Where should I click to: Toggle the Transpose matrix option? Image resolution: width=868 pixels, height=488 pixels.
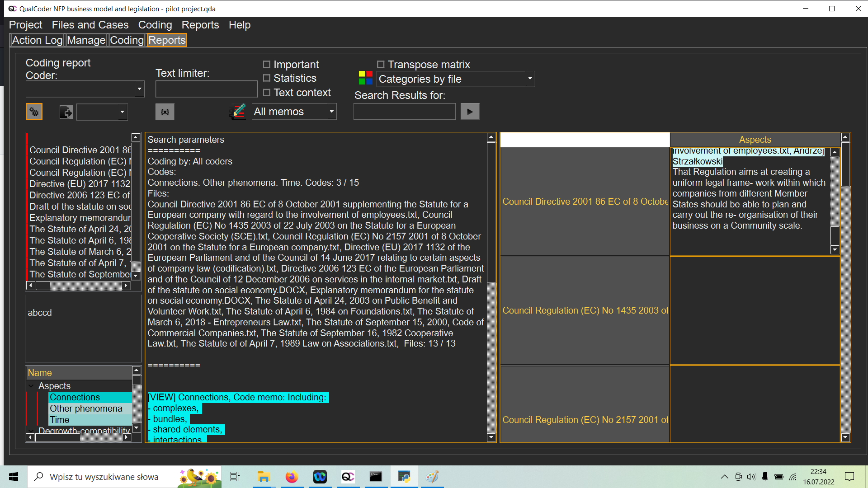(381, 64)
